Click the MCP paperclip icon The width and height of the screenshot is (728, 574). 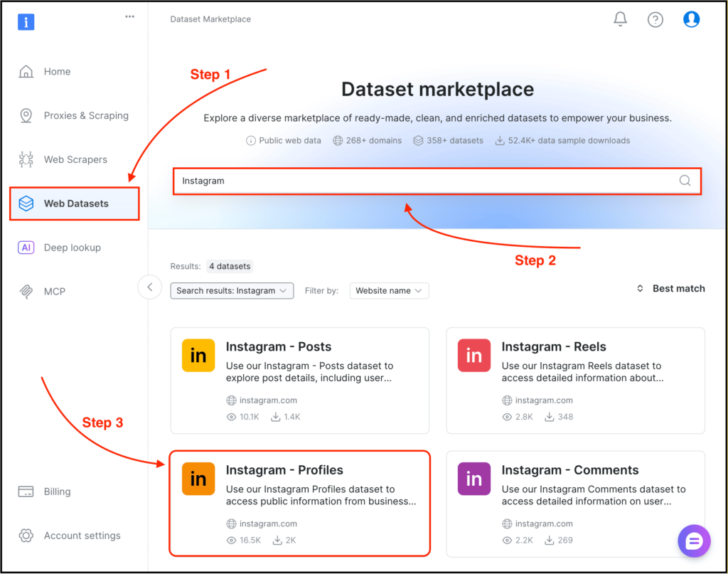pyautogui.click(x=26, y=292)
